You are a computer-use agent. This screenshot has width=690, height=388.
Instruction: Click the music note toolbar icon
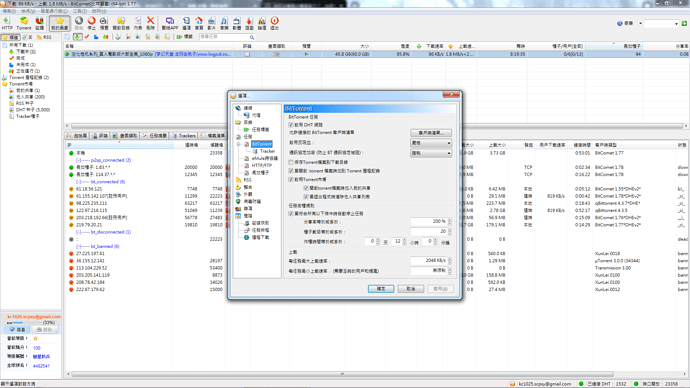click(x=224, y=23)
